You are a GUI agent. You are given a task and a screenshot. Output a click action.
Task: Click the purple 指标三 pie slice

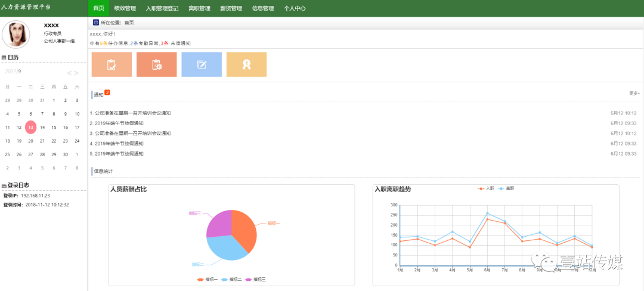click(x=219, y=224)
